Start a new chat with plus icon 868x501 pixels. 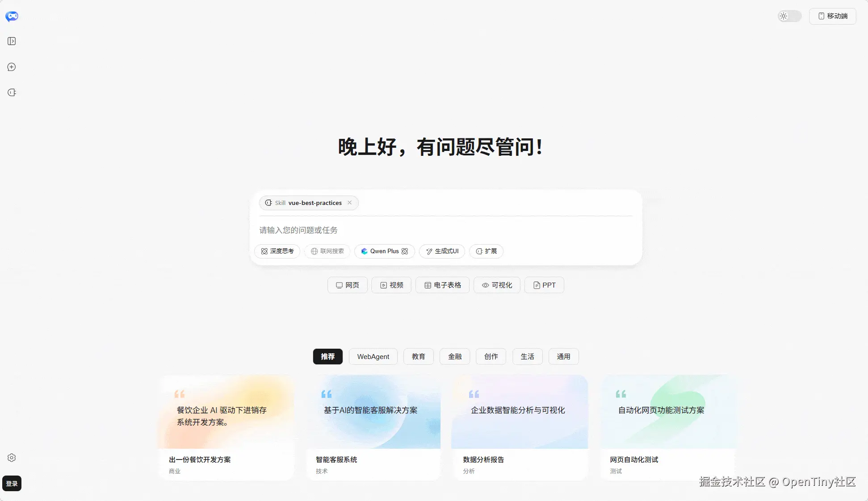(x=12, y=67)
